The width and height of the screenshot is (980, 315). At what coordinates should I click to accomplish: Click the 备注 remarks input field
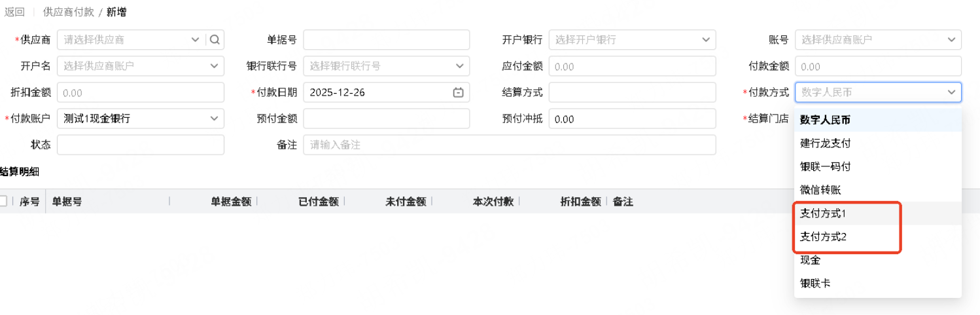[x=509, y=145]
